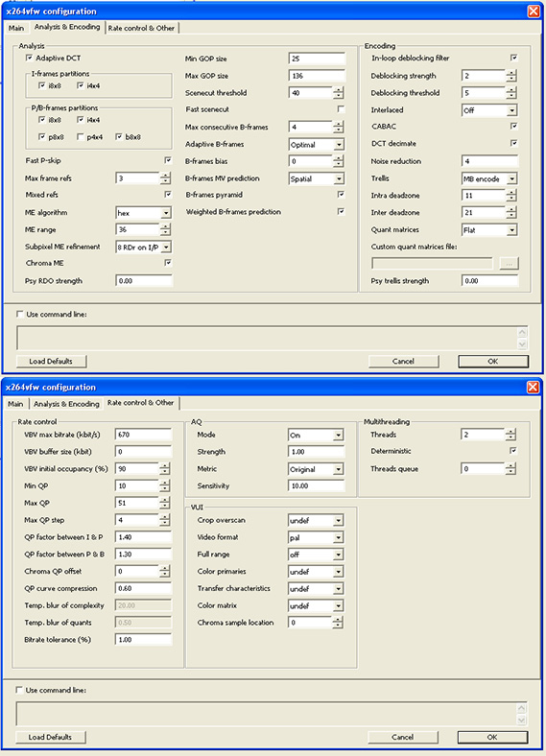Click Deblocking strength spinner arrows

511,76
